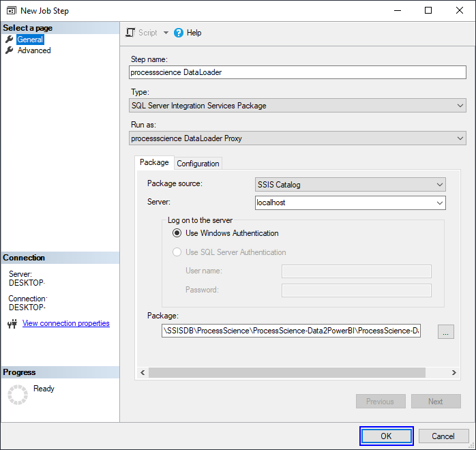Confirm the job step with OK
476x450 pixels.
pyautogui.click(x=386, y=436)
